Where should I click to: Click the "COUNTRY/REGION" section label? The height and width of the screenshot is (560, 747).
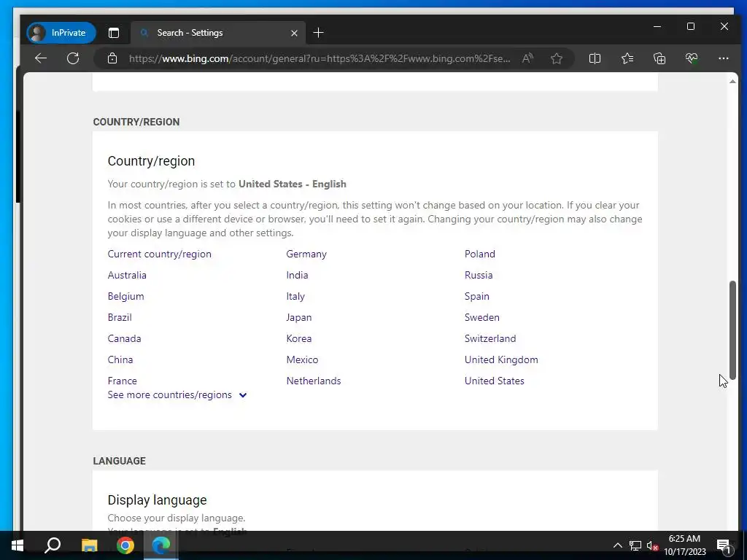136,122
